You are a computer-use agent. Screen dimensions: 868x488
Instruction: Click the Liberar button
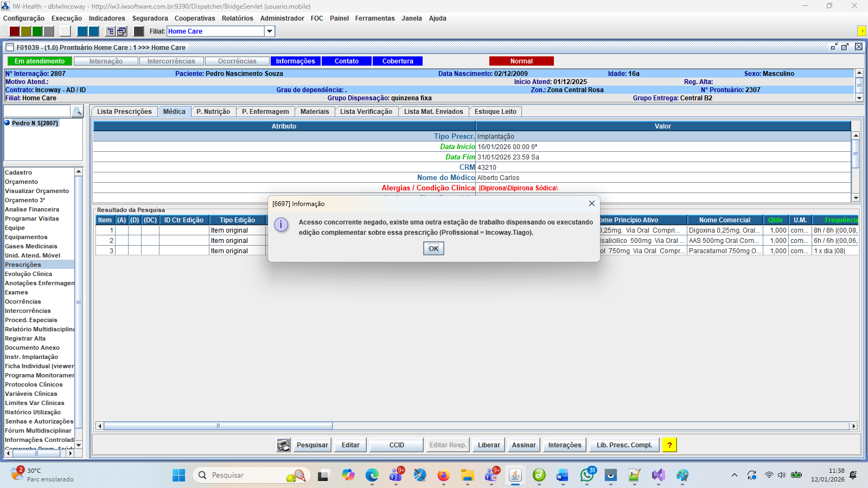click(488, 445)
